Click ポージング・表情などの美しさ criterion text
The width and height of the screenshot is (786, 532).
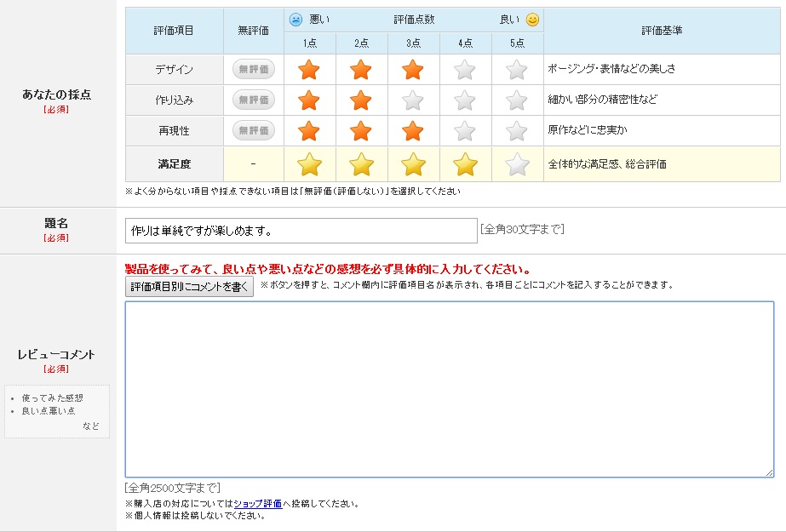(611, 69)
